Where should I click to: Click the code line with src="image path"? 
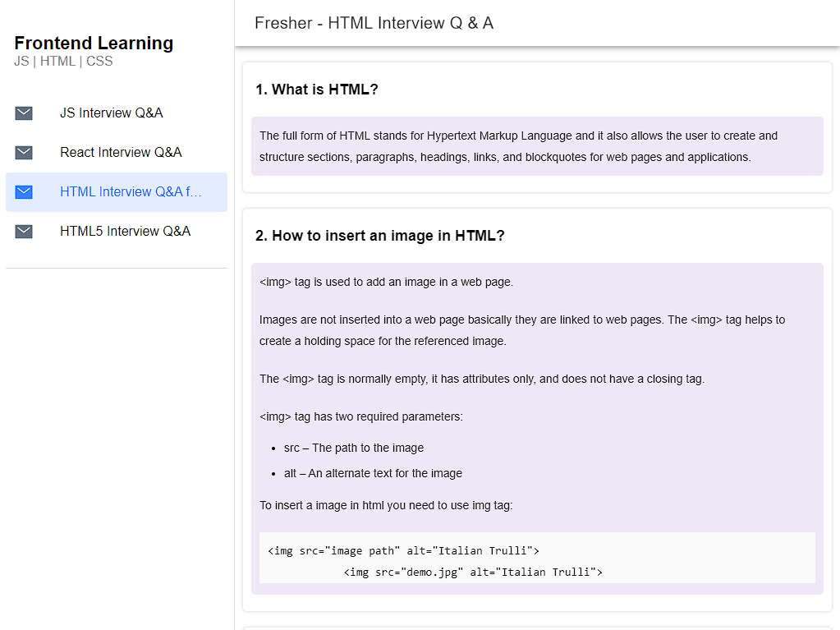point(403,550)
